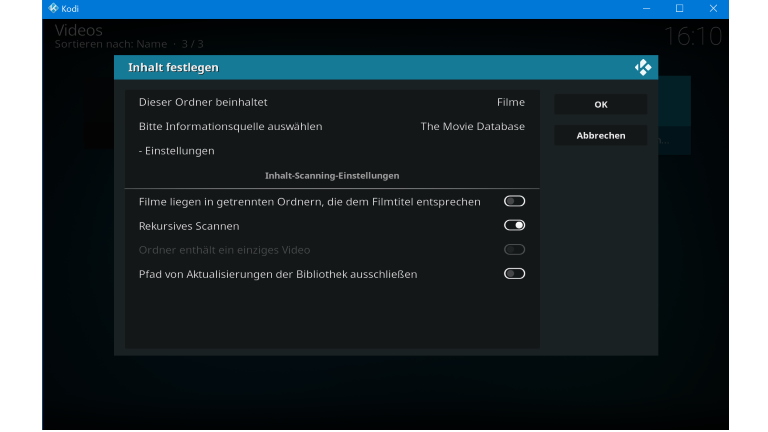Screen dimensions: 768x432
Task: Click the 'Kodi' window title text
Action: [70, 8]
